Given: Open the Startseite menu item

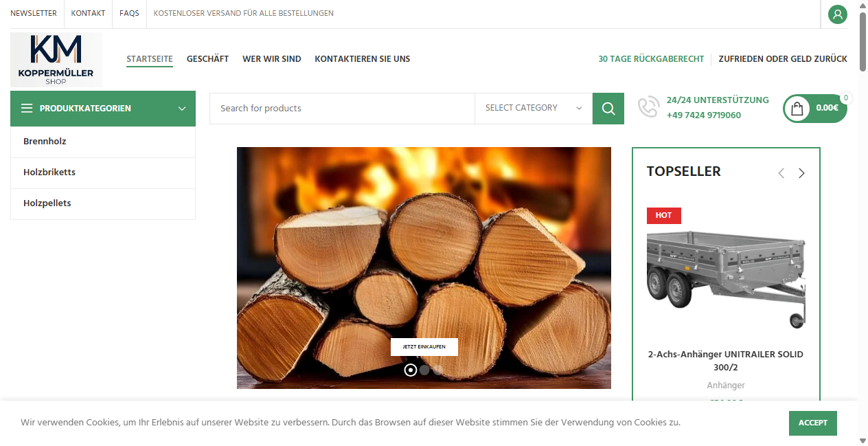Looking at the screenshot, I should pos(150,59).
